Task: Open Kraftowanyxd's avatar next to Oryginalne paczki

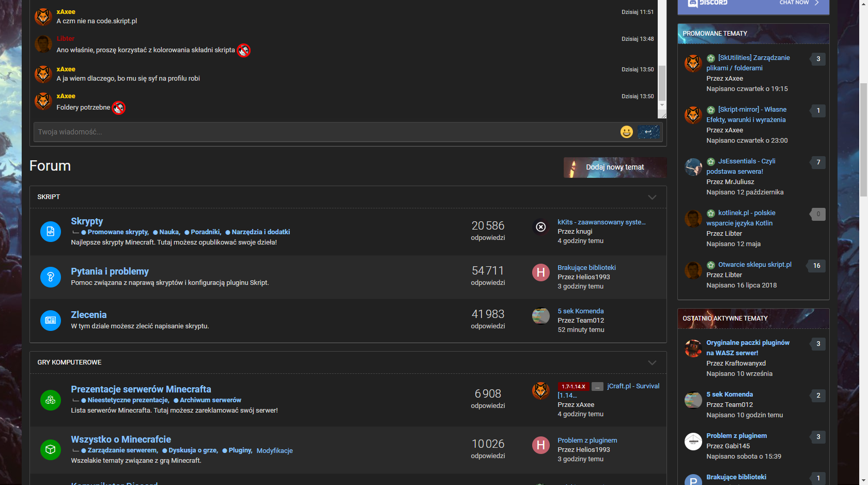Action: tap(693, 348)
